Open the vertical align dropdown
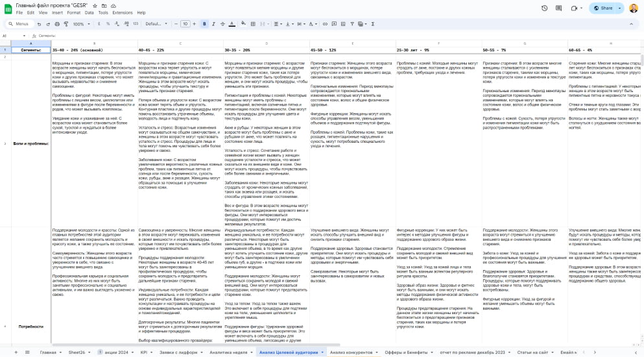The height and width of the screenshot is (357, 644). click(289, 24)
